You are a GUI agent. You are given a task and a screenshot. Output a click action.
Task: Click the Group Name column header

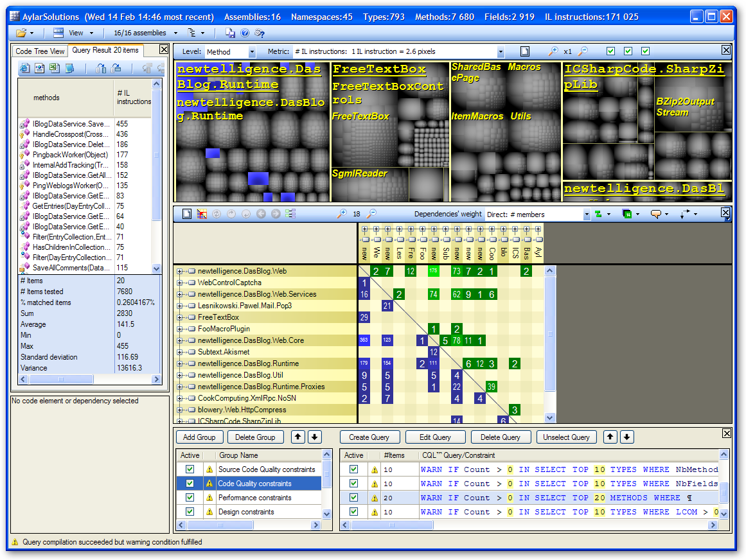(x=269, y=455)
